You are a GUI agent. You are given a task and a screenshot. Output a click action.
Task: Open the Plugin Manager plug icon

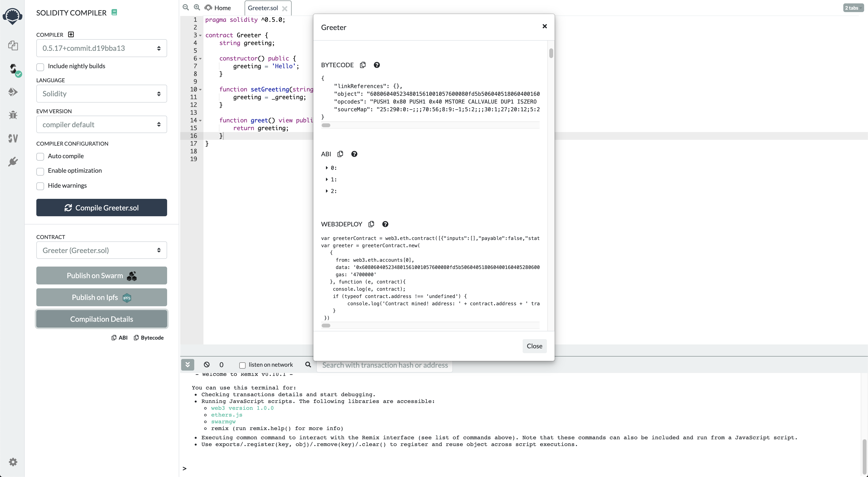[x=13, y=162]
